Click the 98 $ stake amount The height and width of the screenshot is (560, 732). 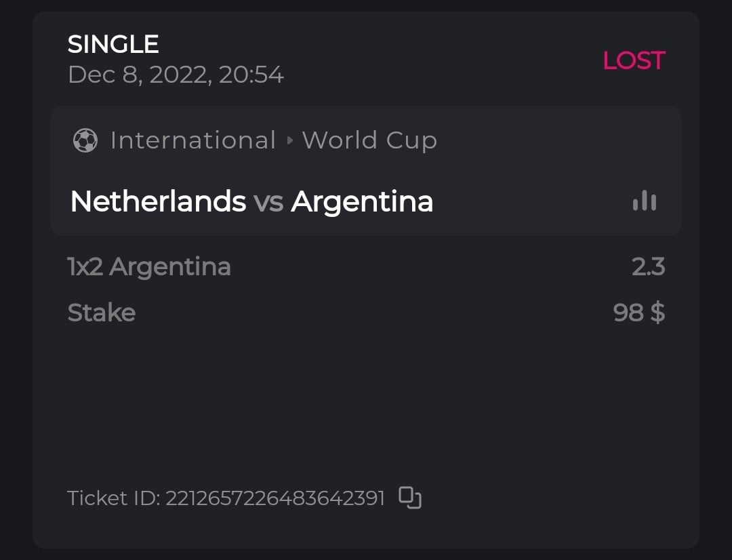[x=638, y=313]
